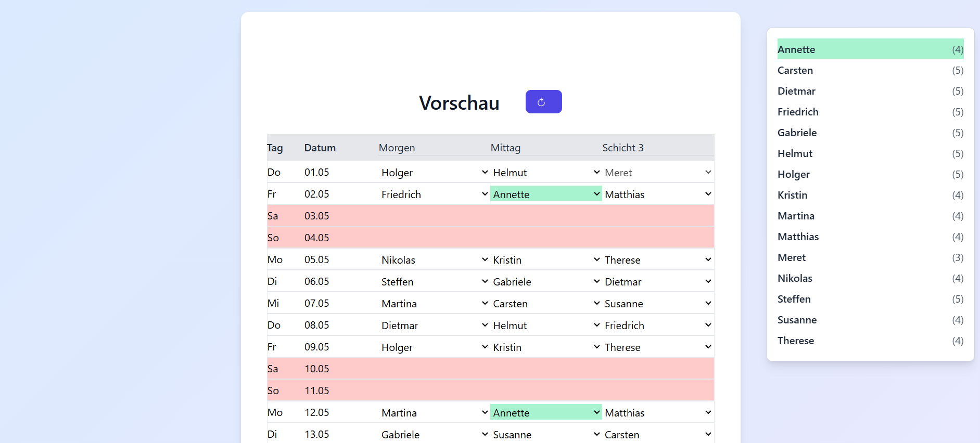Click Meret in the staff sidebar
This screenshot has width=980, height=443.
870,257
